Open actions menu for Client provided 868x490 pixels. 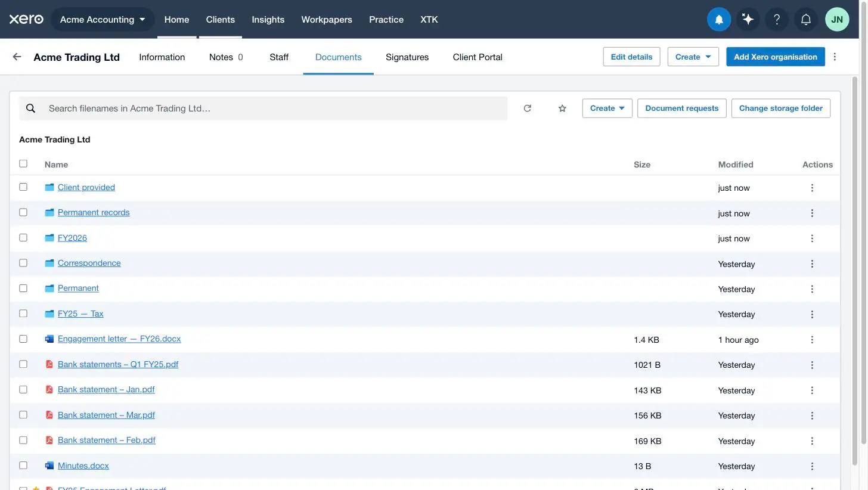point(812,188)
